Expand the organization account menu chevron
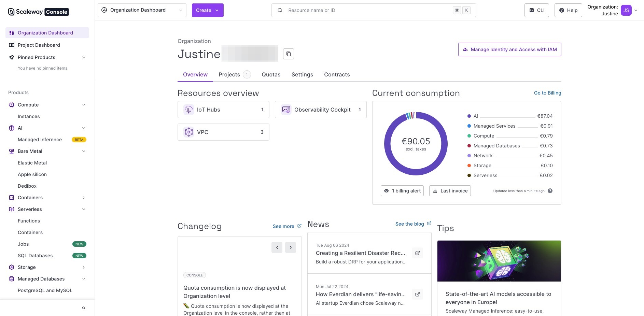The width and height of the screenshot is (644, 316). coord(636,10)
